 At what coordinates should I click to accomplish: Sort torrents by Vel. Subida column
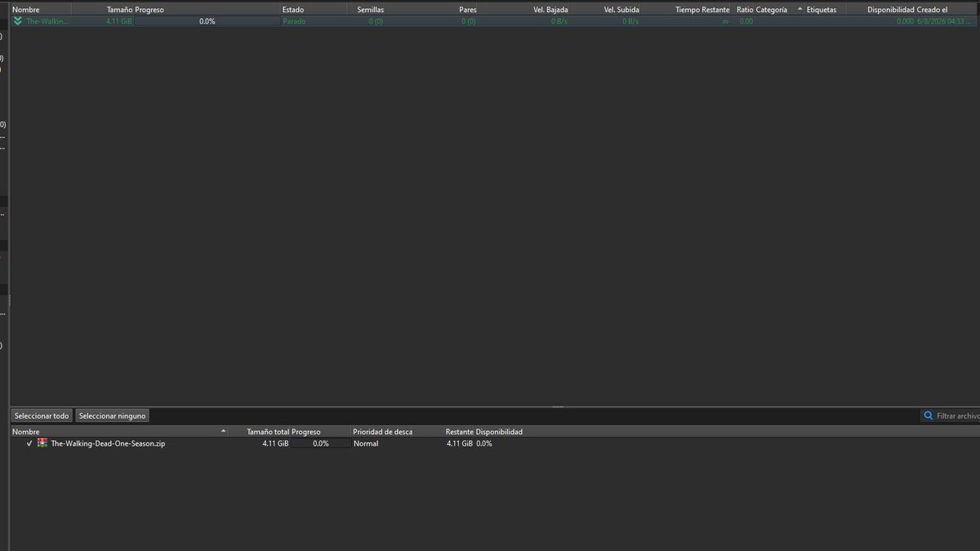[621, 9]
